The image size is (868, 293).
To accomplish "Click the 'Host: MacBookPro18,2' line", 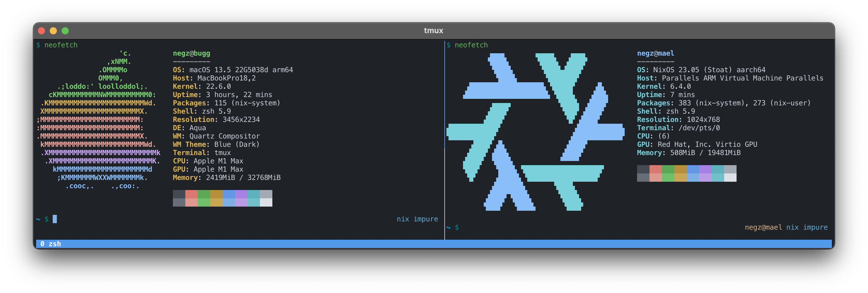I will pyautogui.click(x=214, y=78).
